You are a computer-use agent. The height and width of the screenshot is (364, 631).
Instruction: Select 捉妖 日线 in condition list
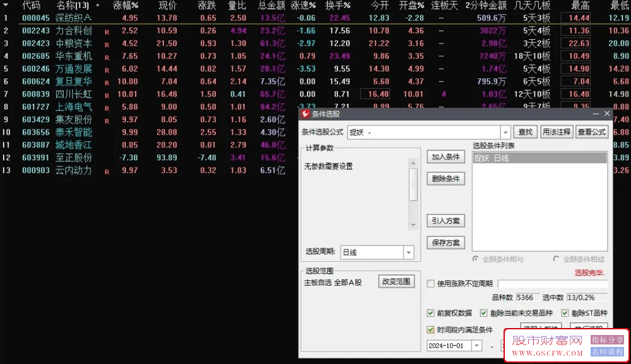540,158
